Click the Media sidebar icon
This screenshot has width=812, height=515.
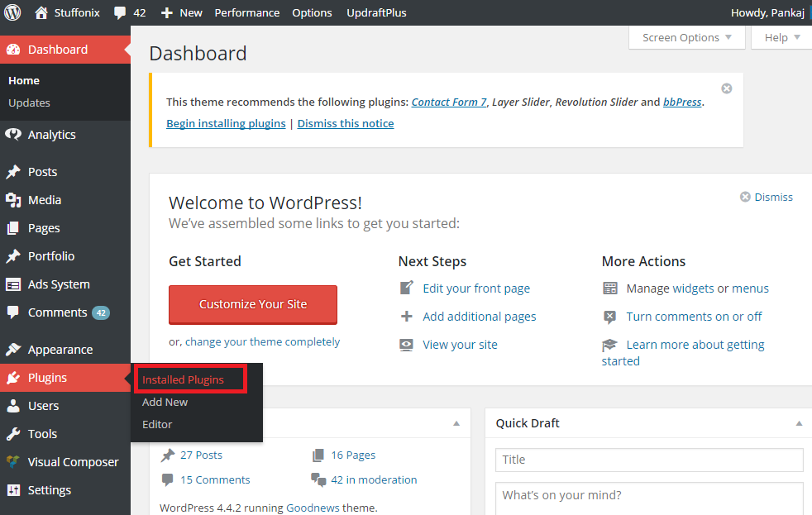13,200
